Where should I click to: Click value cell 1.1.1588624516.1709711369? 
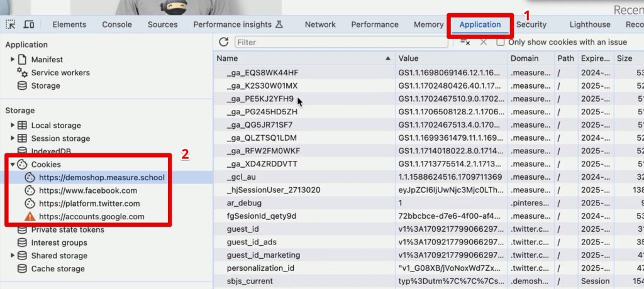point(452,177)
